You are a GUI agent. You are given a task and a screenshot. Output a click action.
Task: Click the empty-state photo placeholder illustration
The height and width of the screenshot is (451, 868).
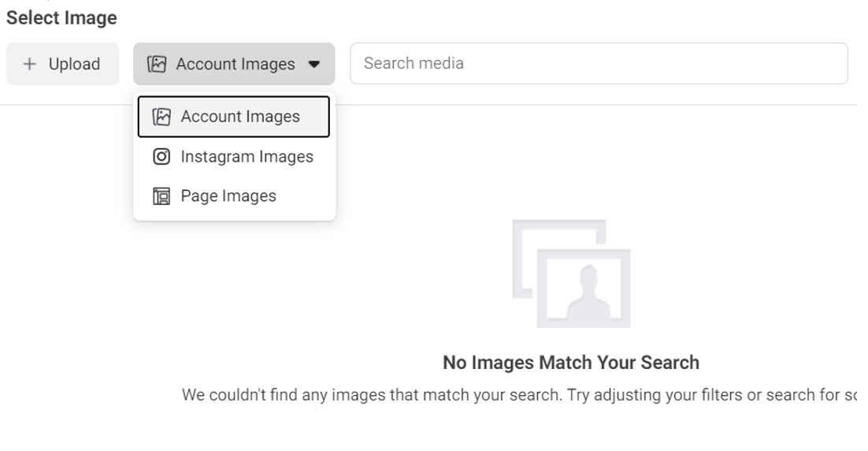coord(571,274)
